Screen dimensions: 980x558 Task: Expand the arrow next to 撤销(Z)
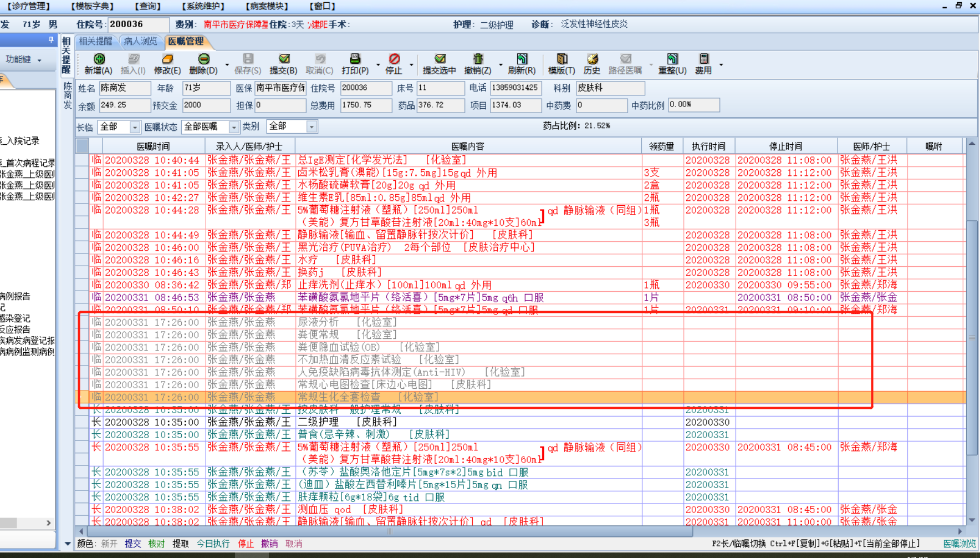point(501,64)
